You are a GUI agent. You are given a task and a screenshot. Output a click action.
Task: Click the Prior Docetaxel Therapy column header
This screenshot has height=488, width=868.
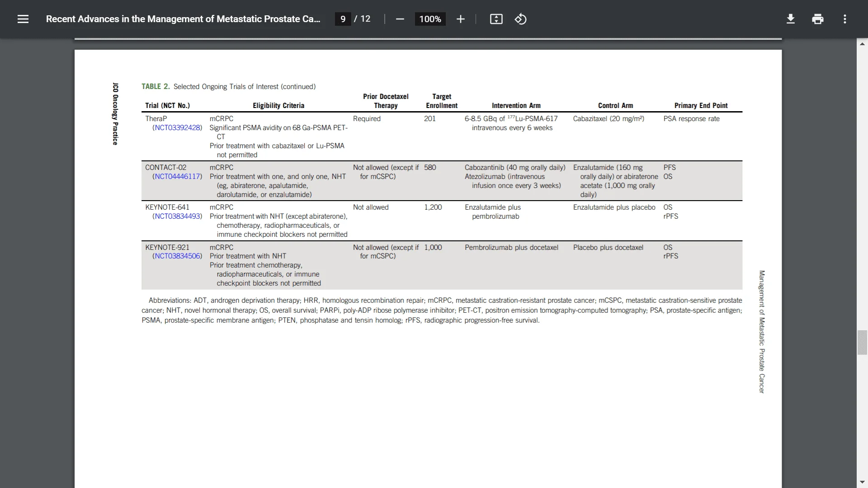pos(386,101)
